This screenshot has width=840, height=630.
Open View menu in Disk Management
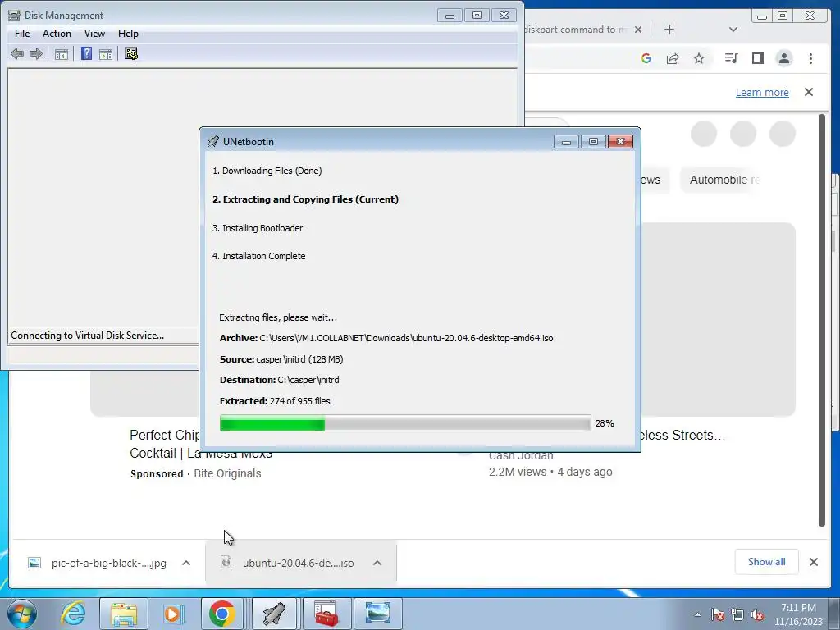pyautogui.click(x=94, y=33)
